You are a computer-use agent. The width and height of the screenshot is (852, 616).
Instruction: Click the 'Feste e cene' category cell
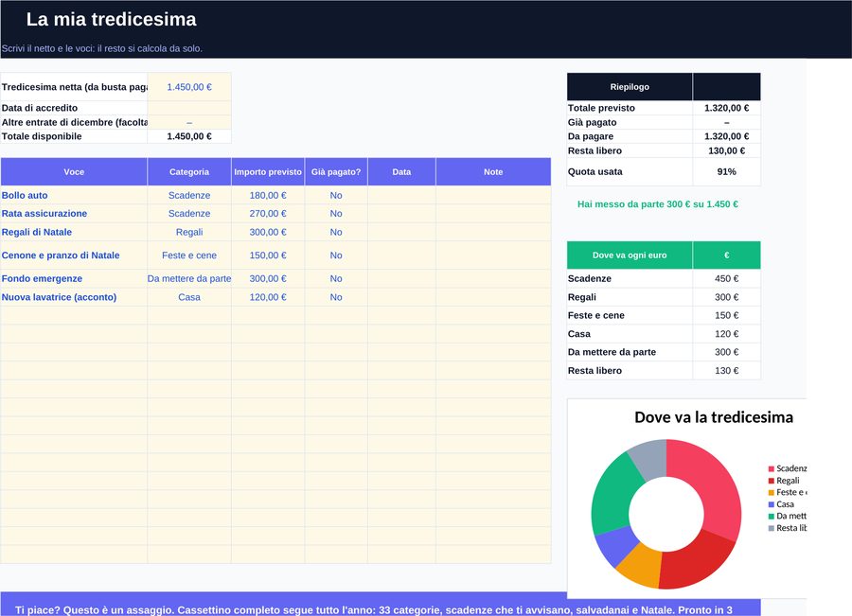189,255
